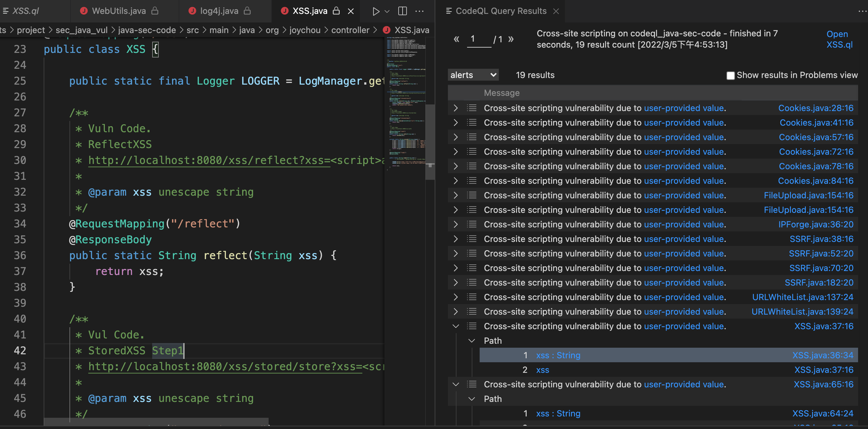Collapse the XSS.java:65:16 result row
Image resolution: width=868 pixels, height=429 pixels.
click(x=456, y=384)
